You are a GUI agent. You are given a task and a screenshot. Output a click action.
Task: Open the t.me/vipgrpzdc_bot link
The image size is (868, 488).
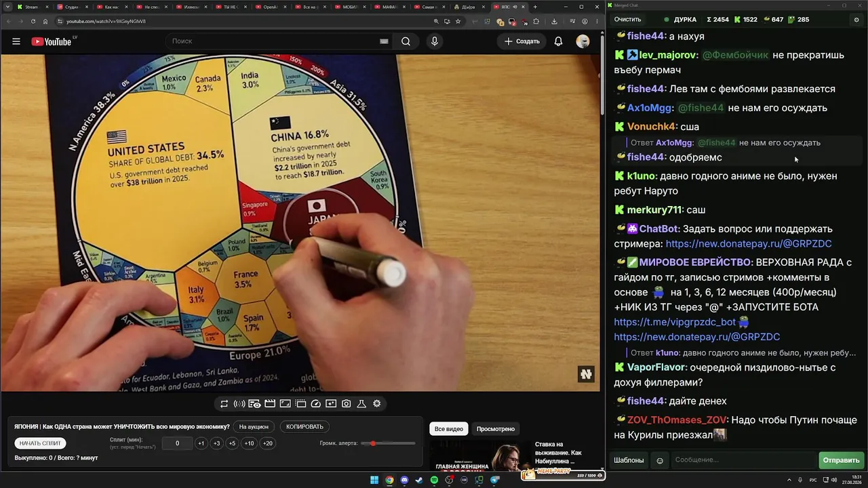(675, 322)
